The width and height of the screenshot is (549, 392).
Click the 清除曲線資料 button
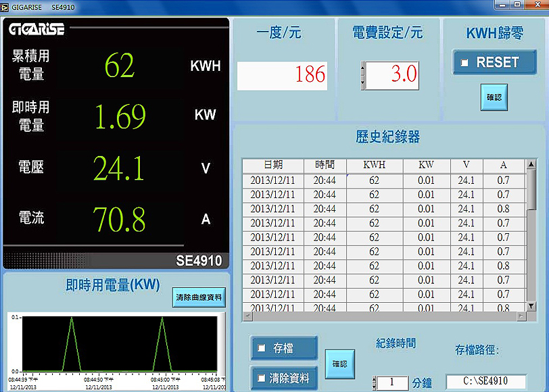[x=199, y=297]
